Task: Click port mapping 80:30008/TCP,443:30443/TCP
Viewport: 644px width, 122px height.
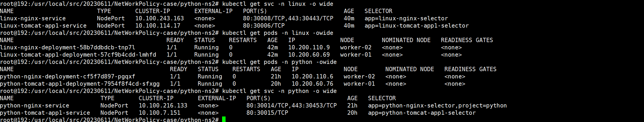Action: coord(288,18)
